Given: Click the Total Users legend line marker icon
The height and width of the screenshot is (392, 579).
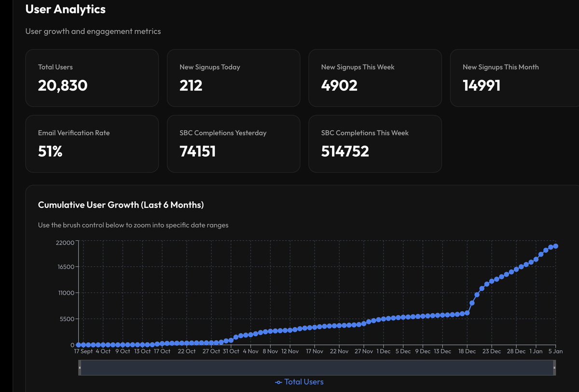Looking at the screenshot, I should (278, 382).
